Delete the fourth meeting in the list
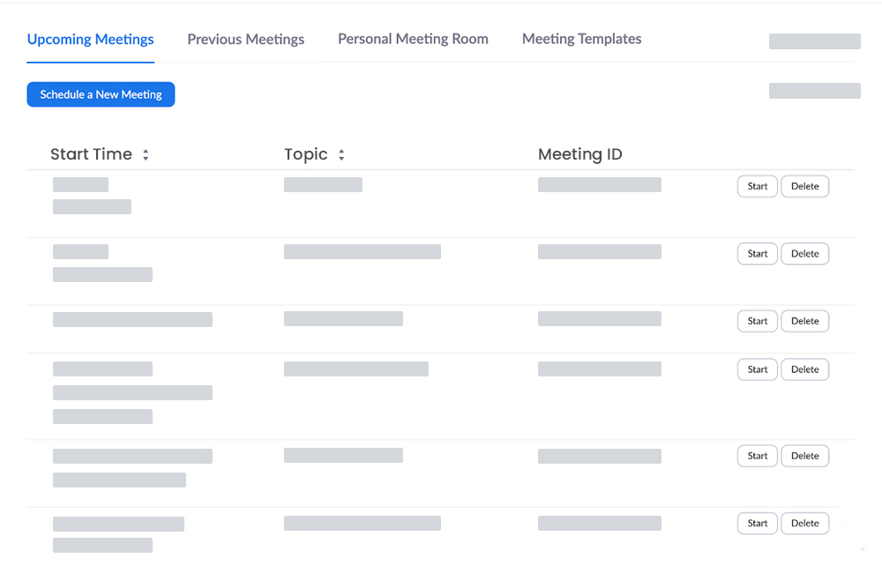The width and height of the screenshot is (882, 588). click(x=804, y=368)
